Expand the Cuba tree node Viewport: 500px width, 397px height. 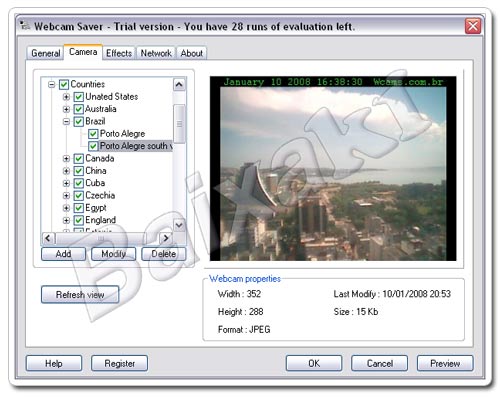(66, 183)
